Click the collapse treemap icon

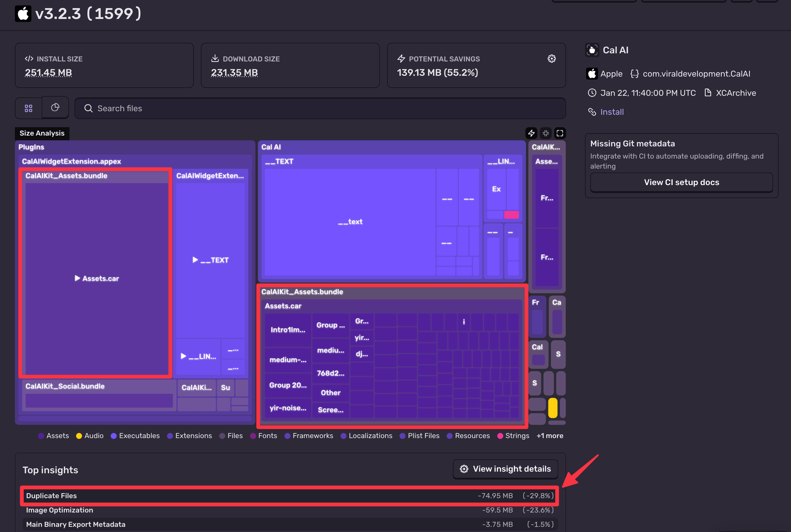[546, 133]
